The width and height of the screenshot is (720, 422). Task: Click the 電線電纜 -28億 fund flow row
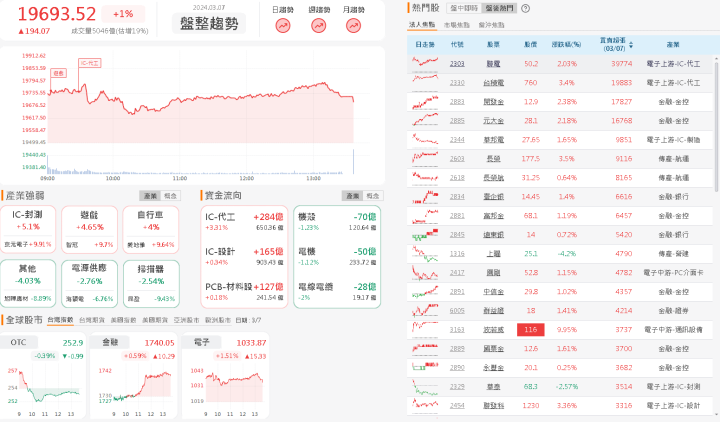tap(337, 291)
